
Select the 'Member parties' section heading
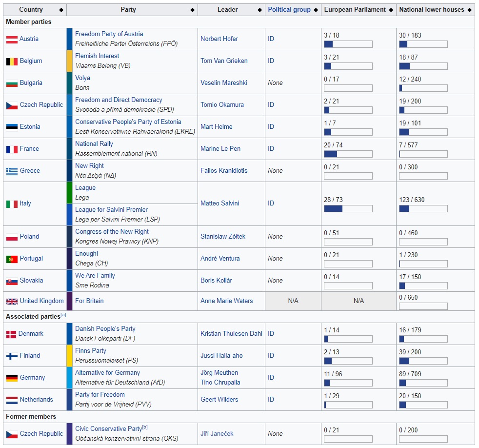[x=28, y=21]
